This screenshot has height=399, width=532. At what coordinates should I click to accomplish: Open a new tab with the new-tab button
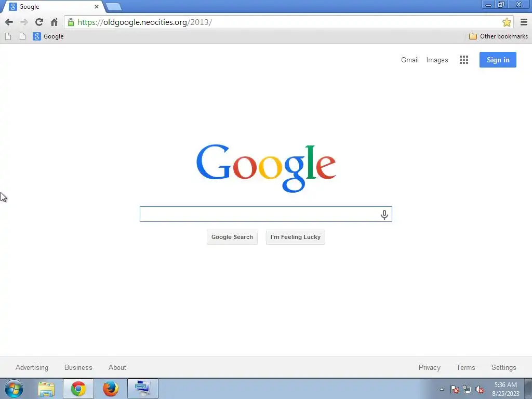click(x=114, y=7)
